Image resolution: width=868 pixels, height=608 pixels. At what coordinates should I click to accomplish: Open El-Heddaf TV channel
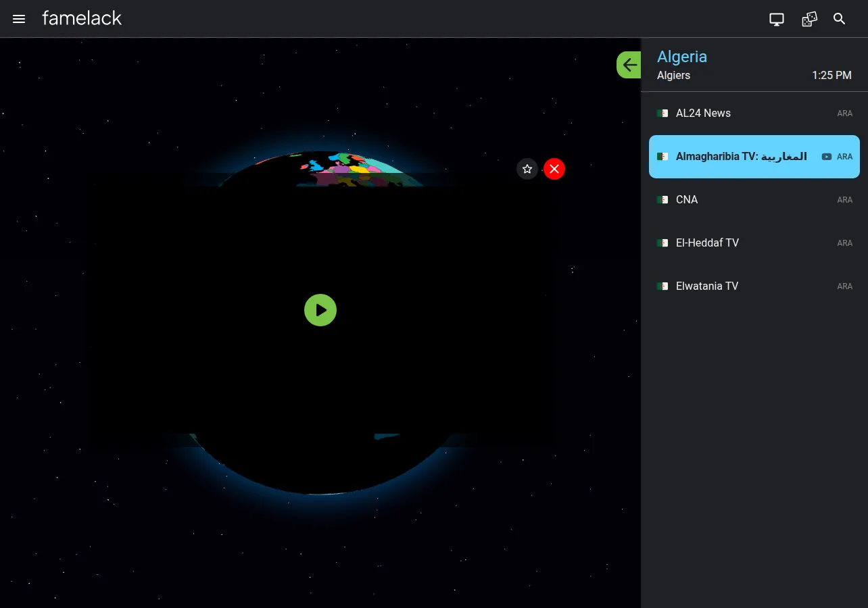point(754,243)
